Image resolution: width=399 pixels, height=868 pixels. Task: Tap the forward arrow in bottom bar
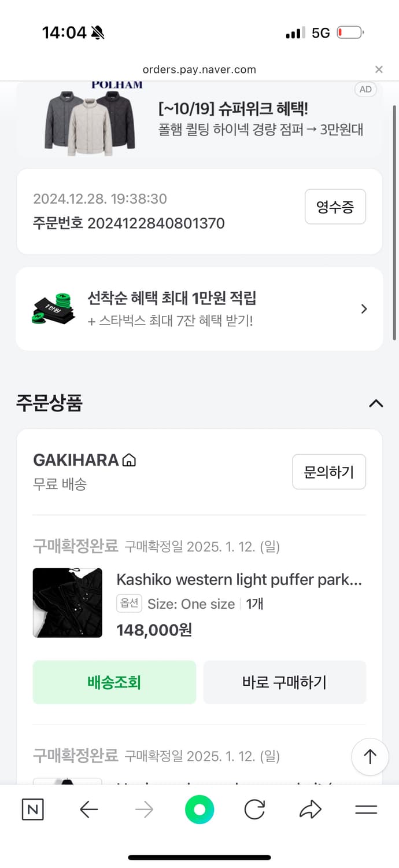click(x=144, y=810)
